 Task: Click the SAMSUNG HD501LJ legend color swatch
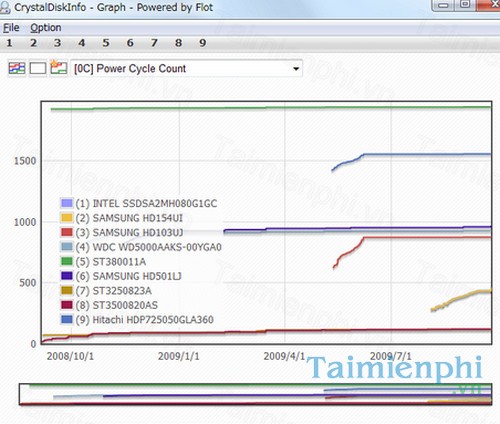tap(67, 276)
